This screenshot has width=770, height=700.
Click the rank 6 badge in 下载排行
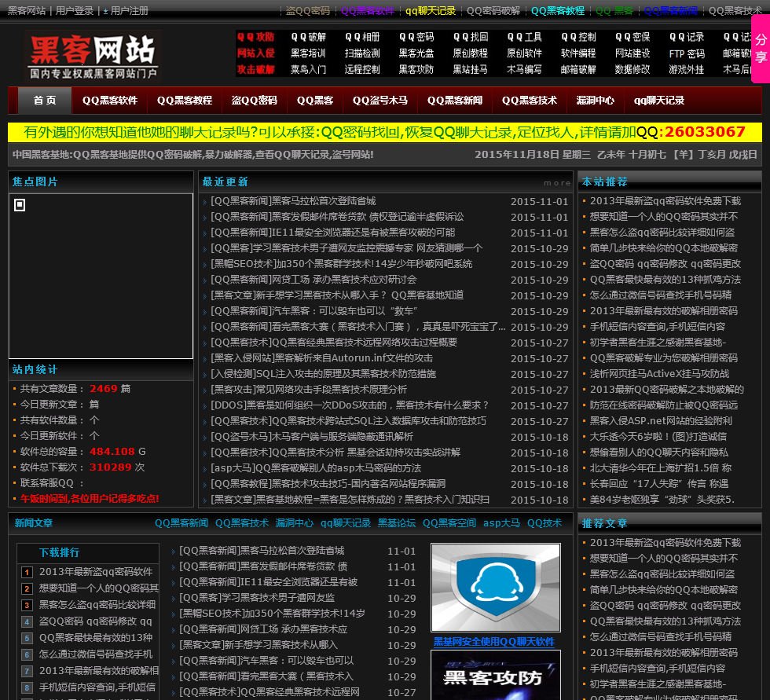pos(27,654)
